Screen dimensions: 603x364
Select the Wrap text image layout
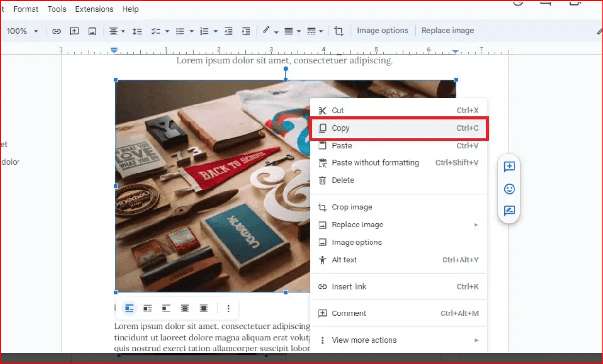tap(148, 309)
